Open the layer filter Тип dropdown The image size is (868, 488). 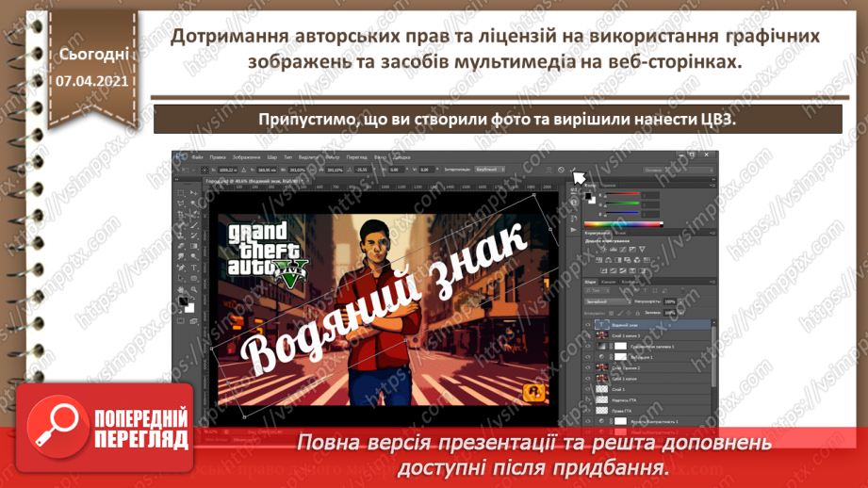pos(598,290)
